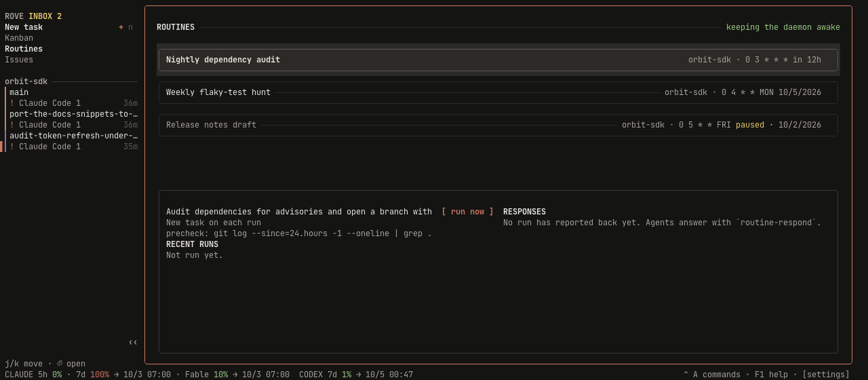Select the Weekly flaky-test hunt routine
Screen dimensions: 868x380
(x=498, y=92)
